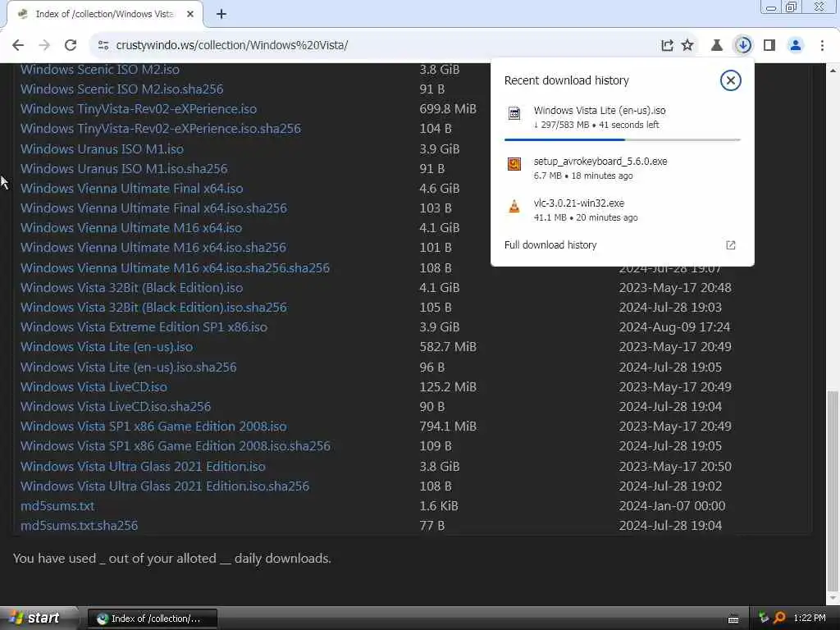The image size is (840, 630).
Task: Download Windows Vienna Ultimate Final x64.iso
Action: click(132, 189)
